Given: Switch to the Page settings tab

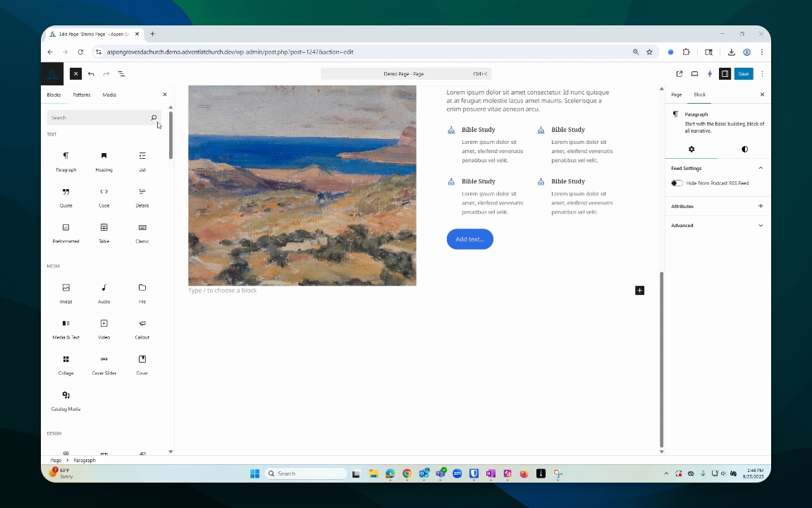Looking at the screenshot, I should click(x=677, y=95).
